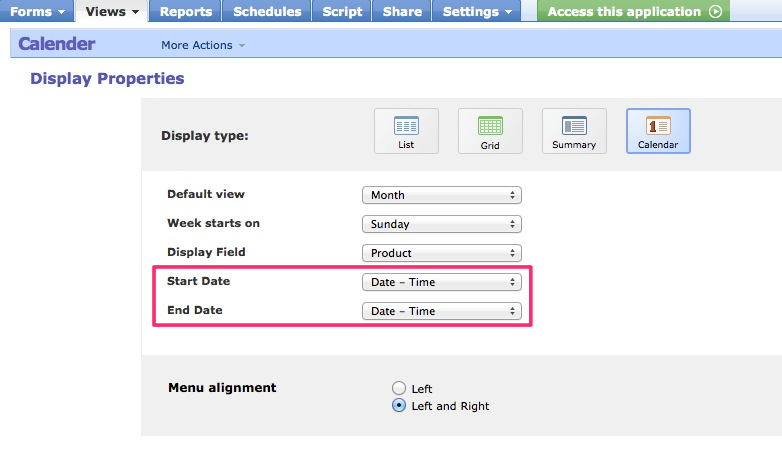Expand the More Actions menu

(202, 45)
